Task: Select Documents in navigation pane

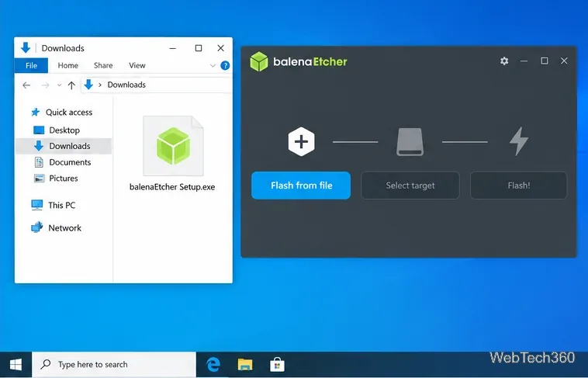Action: (63, 162)
